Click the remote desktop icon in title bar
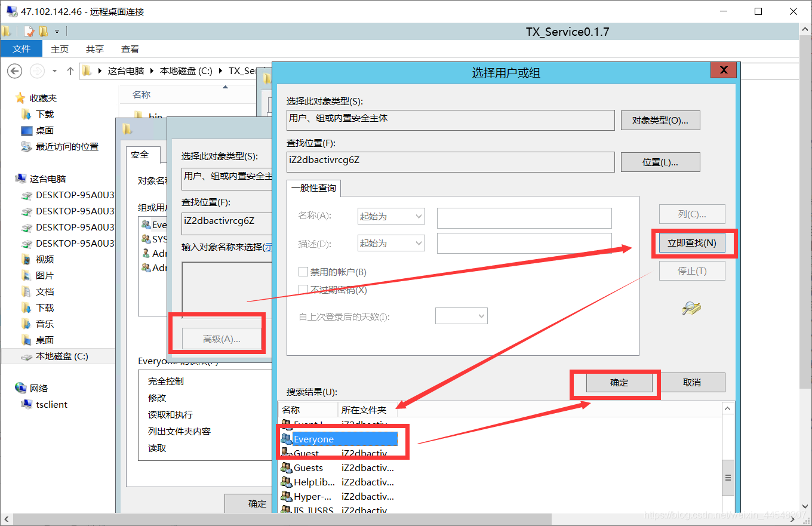This screenshot has width=812, height=526. pos(11,11)
